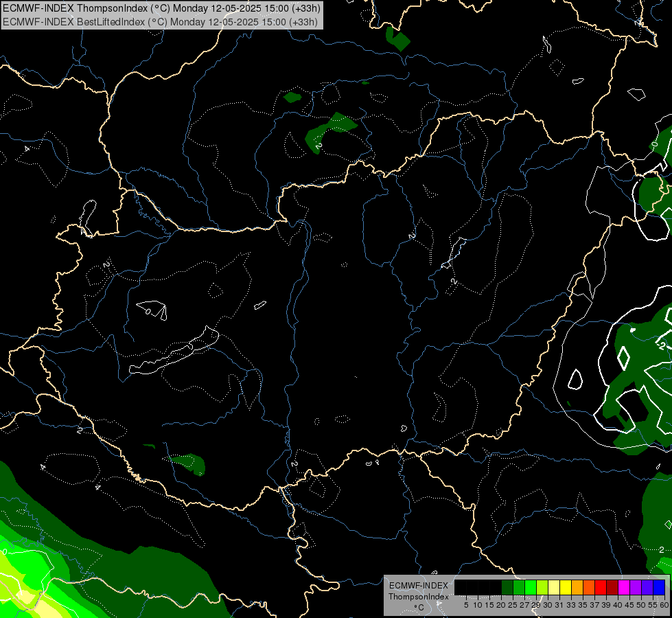Select the dark orange 35-37 legend swatch

click(589, 587)
